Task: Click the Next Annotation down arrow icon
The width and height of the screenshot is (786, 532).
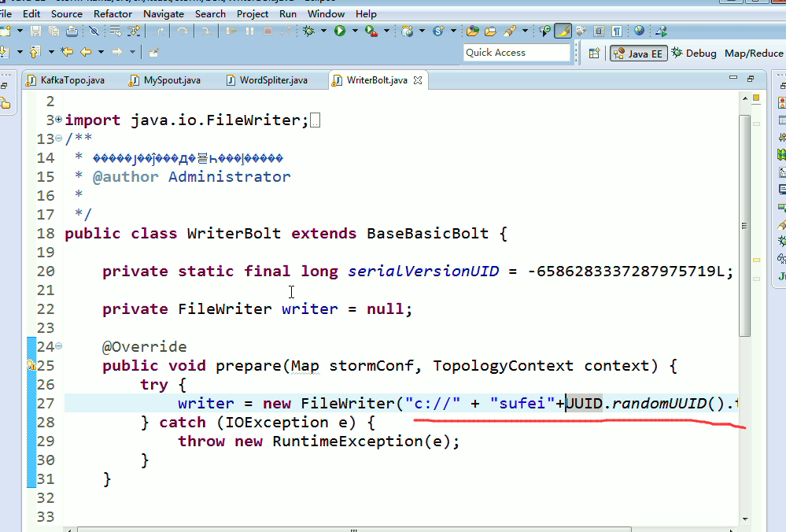Action: [4, 52]
